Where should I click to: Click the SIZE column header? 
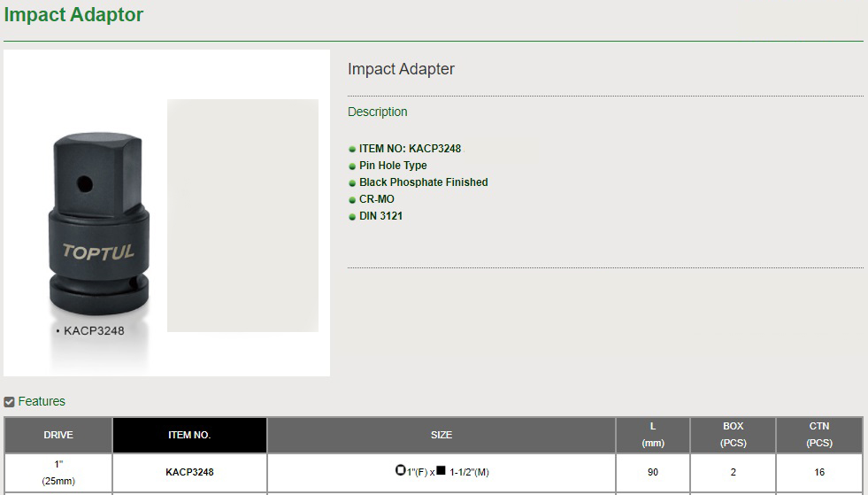tap(442, 435)
